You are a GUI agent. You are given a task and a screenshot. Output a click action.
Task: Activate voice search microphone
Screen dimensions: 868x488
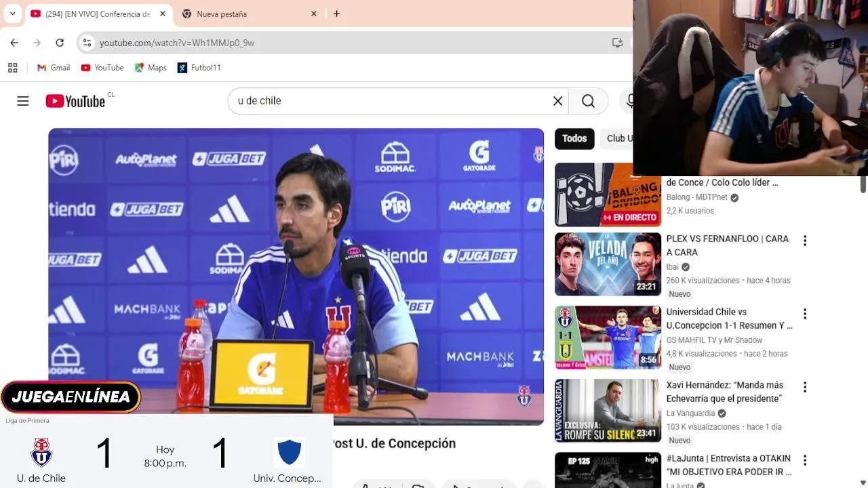(x=629, y=101)
